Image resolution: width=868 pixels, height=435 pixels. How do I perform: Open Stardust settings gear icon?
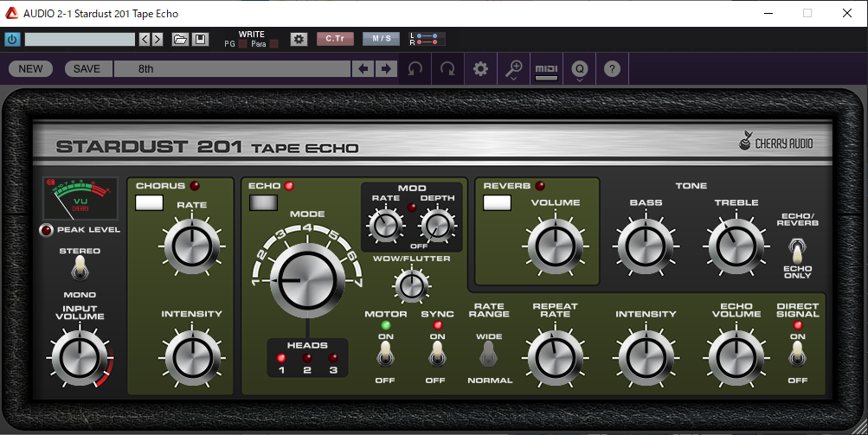click(480, 68)
